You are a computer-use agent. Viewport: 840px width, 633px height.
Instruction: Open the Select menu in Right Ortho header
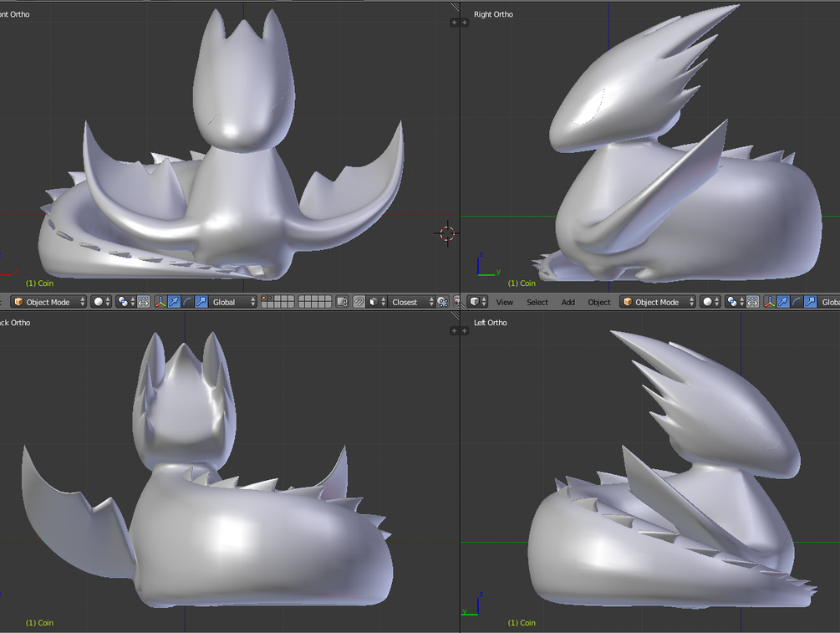coord(537,303)
